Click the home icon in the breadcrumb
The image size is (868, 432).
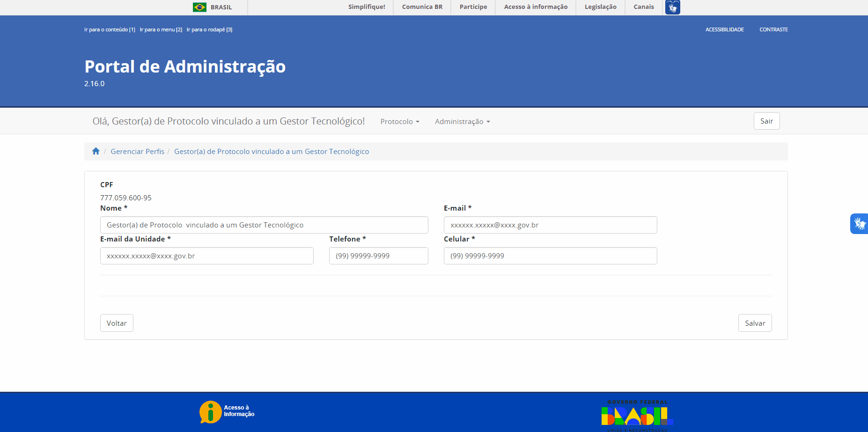coord(96,151)
